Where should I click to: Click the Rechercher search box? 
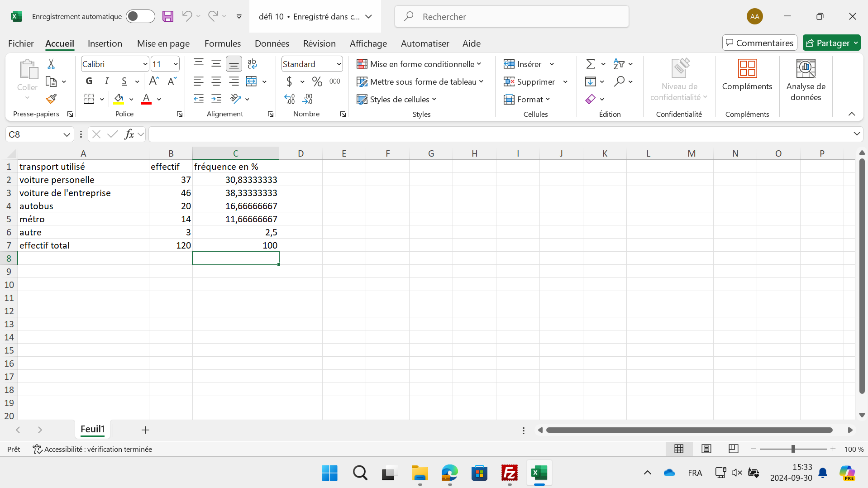click(512, 16)
